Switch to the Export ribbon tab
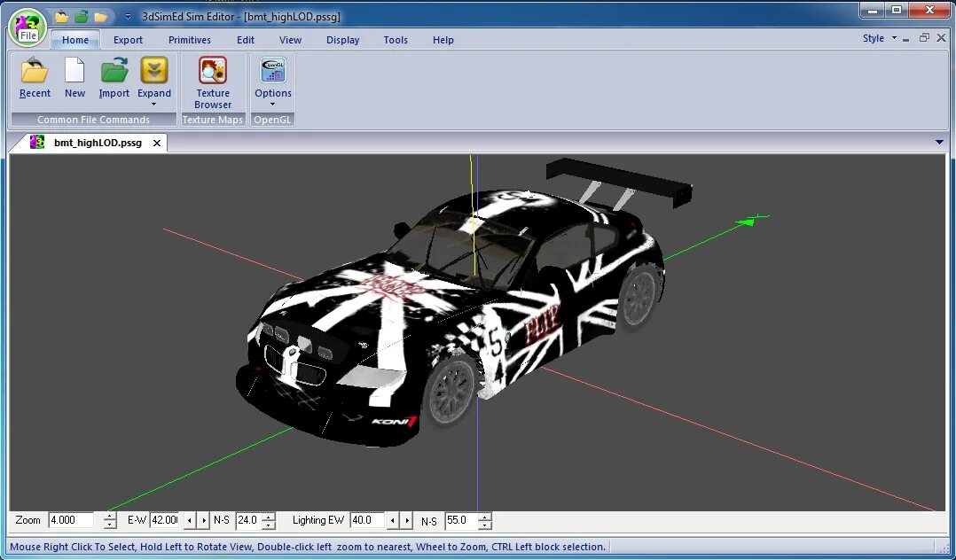 [128, 40]
